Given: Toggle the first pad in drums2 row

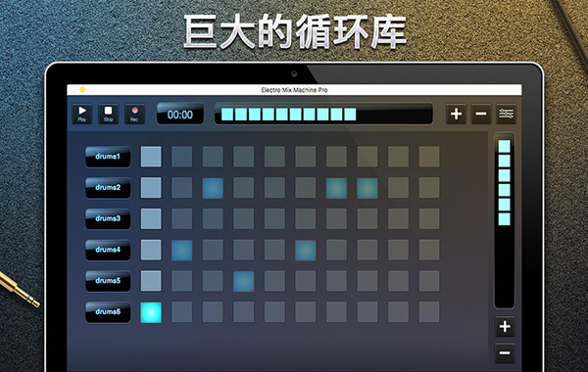Looking at the screenshot, I should pyautogui.click(x=151, y=188).
